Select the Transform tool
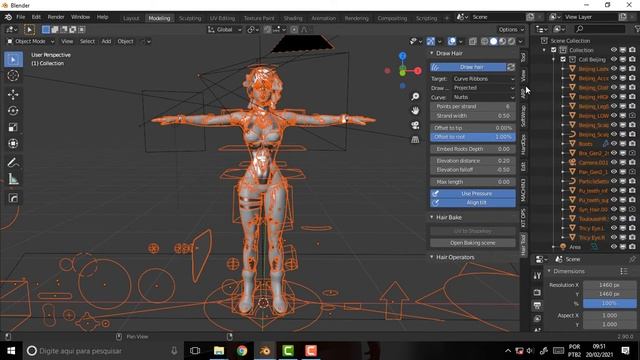 (x=13, y=143)
